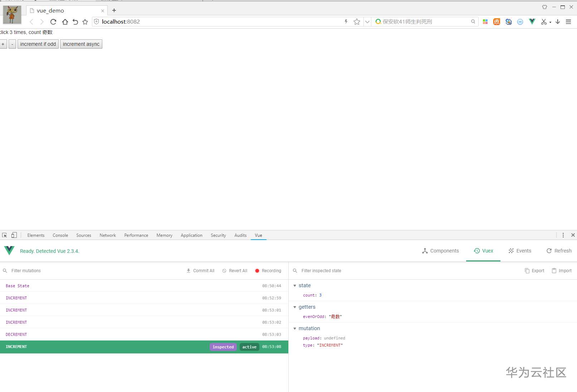Click Revert All mutations
The width and height of the screenshot is (577, 392).
[235, 271]
